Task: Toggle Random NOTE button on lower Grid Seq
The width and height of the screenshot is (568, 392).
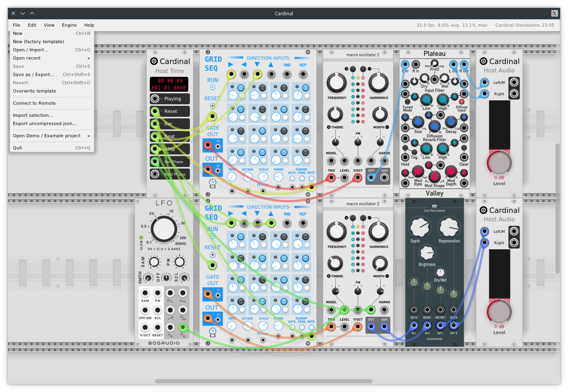Action: (x=311, y=327)
